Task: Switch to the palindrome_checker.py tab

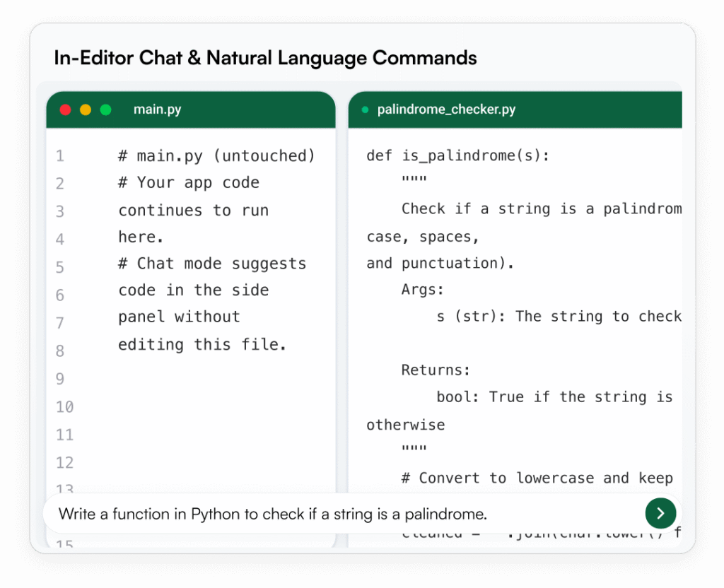Action: 446,110
